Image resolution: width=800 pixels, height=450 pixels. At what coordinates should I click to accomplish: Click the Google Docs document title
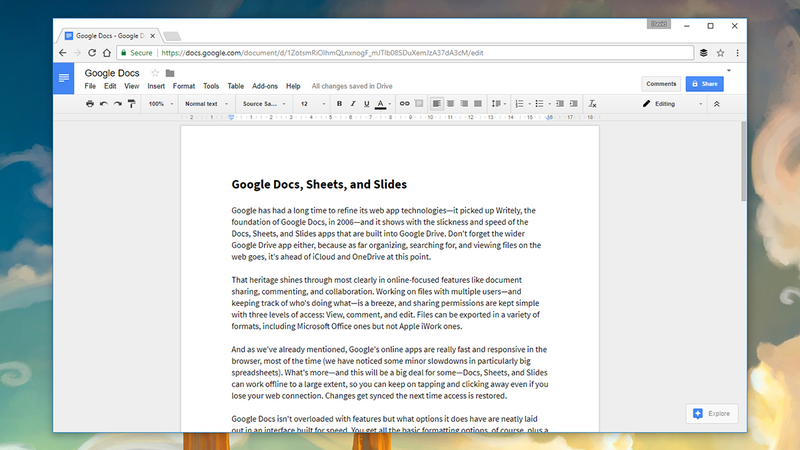coord(112,73)
